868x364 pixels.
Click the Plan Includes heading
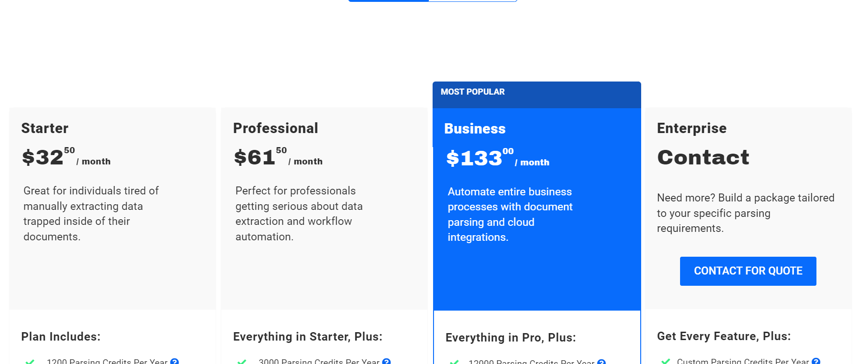pos(61,337)
